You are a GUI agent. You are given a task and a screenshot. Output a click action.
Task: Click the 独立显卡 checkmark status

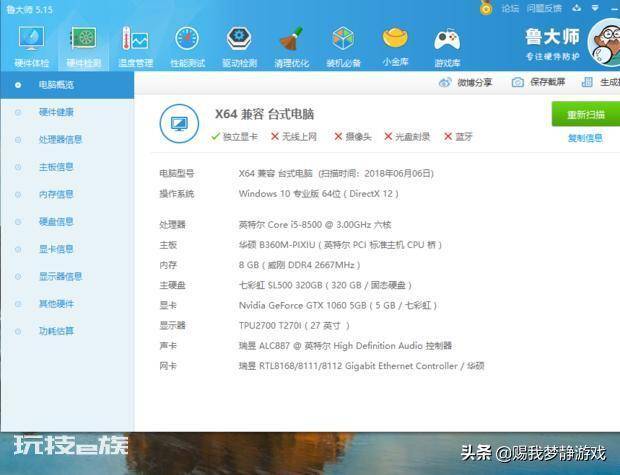pyautogui.click(x=234, y=137)
